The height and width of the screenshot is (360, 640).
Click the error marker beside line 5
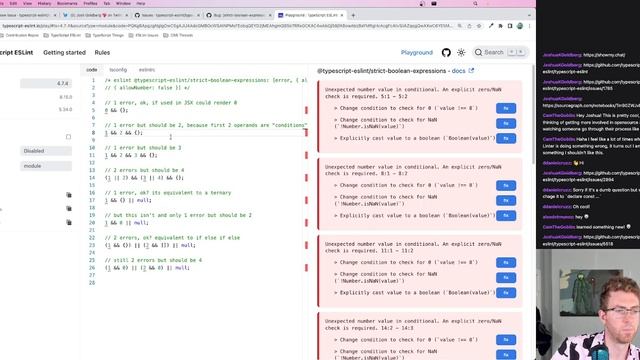[x=307, y=110]
